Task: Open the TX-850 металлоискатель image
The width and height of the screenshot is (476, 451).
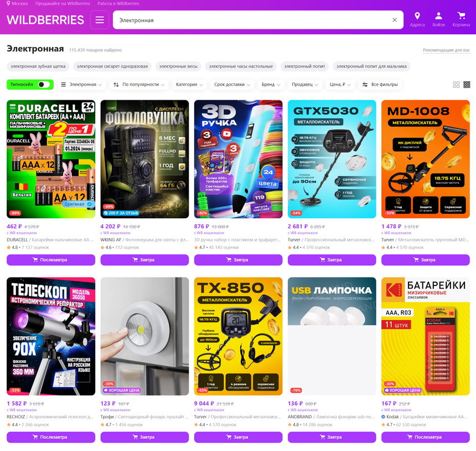Action: pyautogui.click(x=239, y=336)
